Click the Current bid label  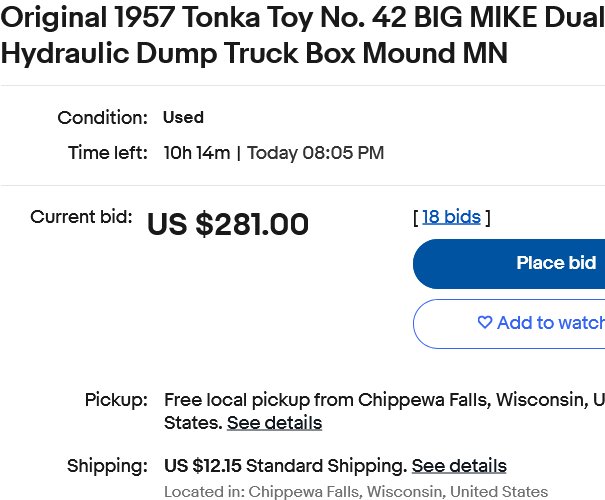click(81, 217)
